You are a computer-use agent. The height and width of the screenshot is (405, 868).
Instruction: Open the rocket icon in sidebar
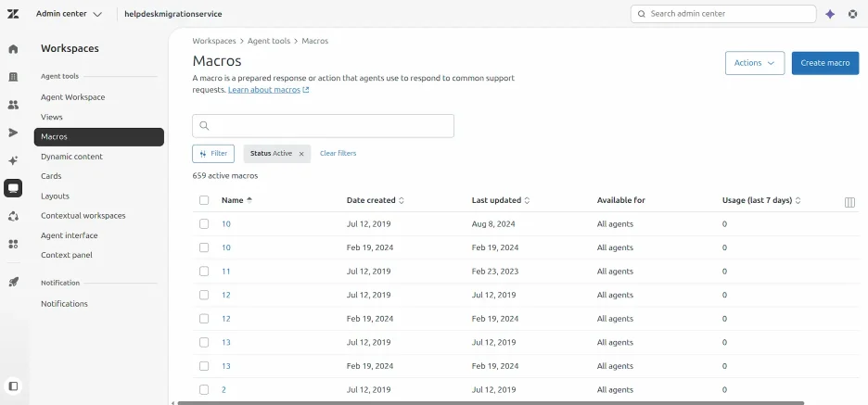(13, 282)
